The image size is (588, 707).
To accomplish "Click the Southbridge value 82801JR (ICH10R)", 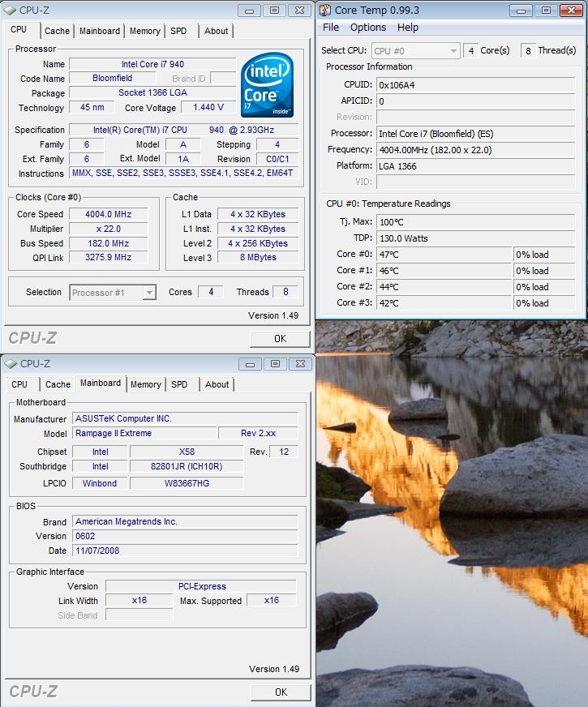I will click(187, 466).
